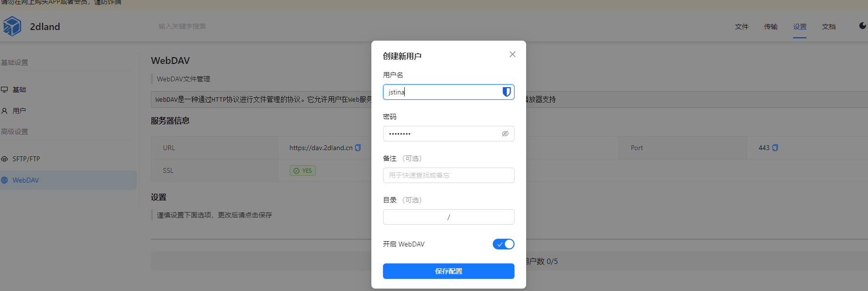Copy the dav.2dland.cn URL
The width and height of the screenshot is (868, 291).
[358, 148]
